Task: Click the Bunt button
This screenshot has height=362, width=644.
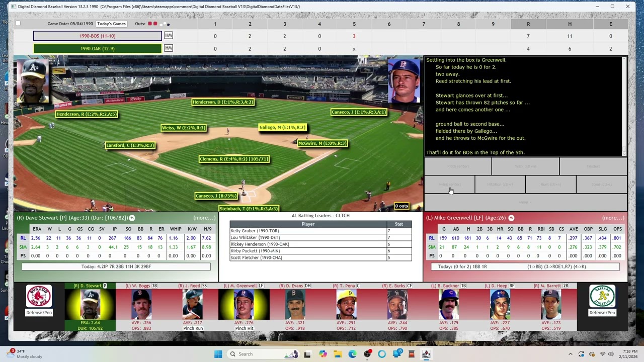Action: (x=551, y=185)
